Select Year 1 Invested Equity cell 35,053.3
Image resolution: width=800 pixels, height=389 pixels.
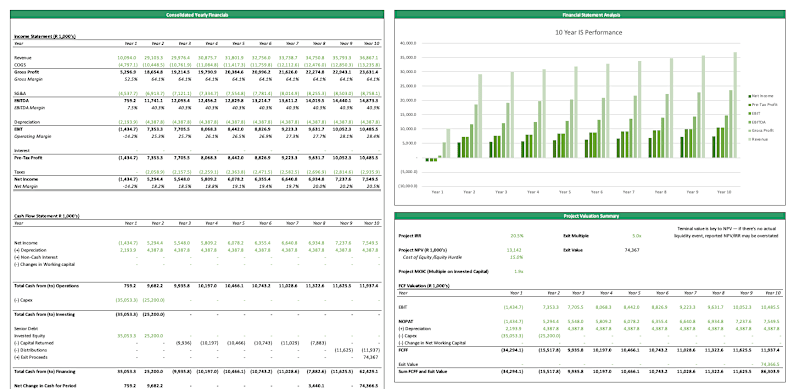pyautogui.click(x=127, y=336)
